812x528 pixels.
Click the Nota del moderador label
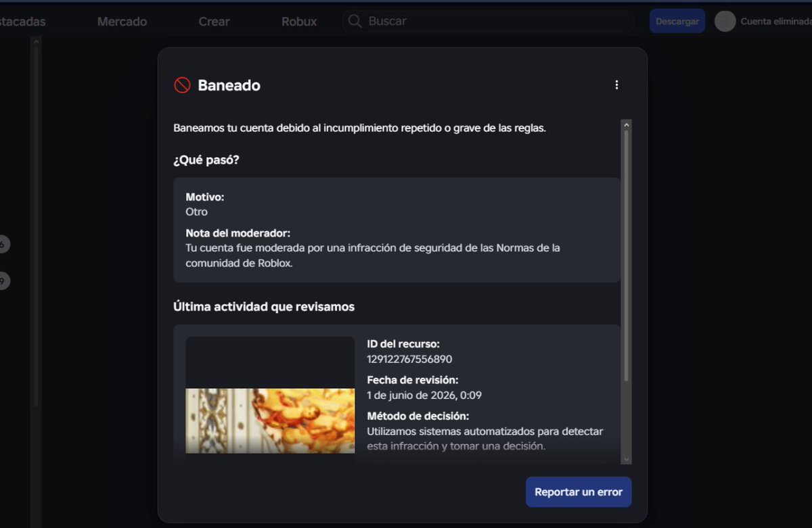click(238, 233)
